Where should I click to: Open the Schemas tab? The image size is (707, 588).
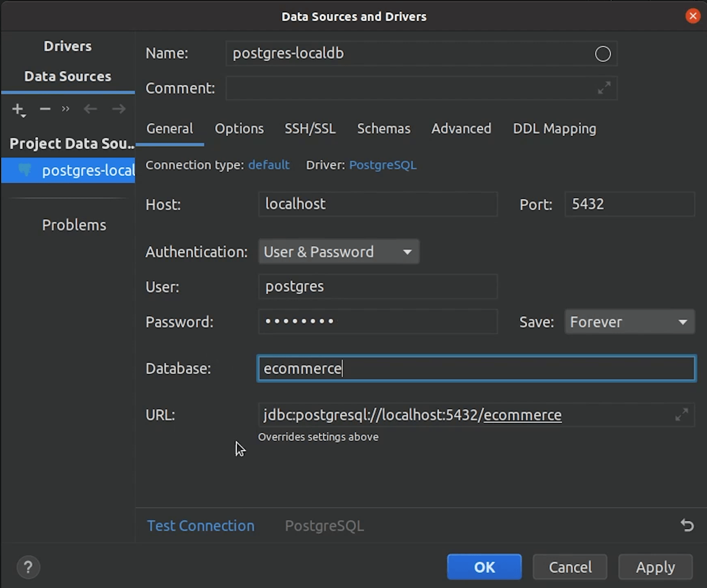pyautogui.click(x=383, y=129)
